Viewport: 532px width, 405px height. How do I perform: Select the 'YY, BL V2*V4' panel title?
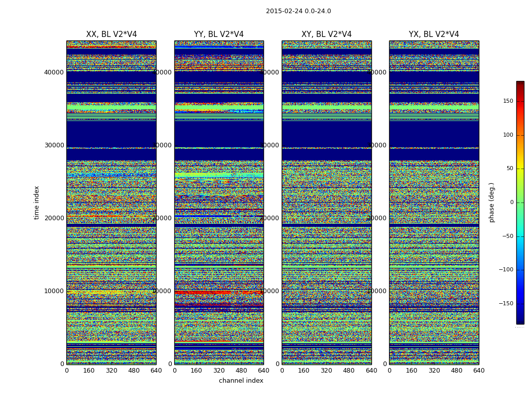pyautogui.click(x=219, y=34)
